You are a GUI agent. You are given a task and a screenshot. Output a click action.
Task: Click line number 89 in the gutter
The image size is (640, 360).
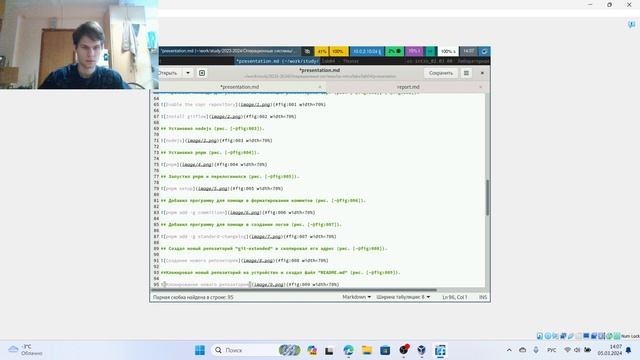coord(156,249)
